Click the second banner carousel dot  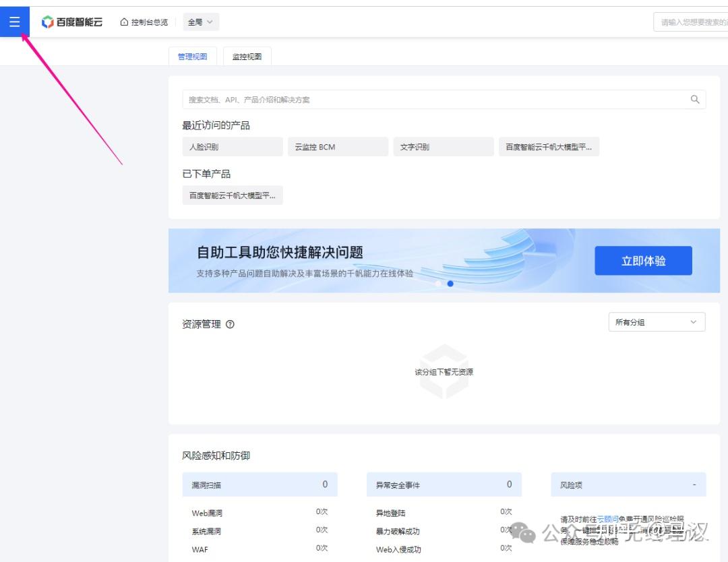point(450,284)
